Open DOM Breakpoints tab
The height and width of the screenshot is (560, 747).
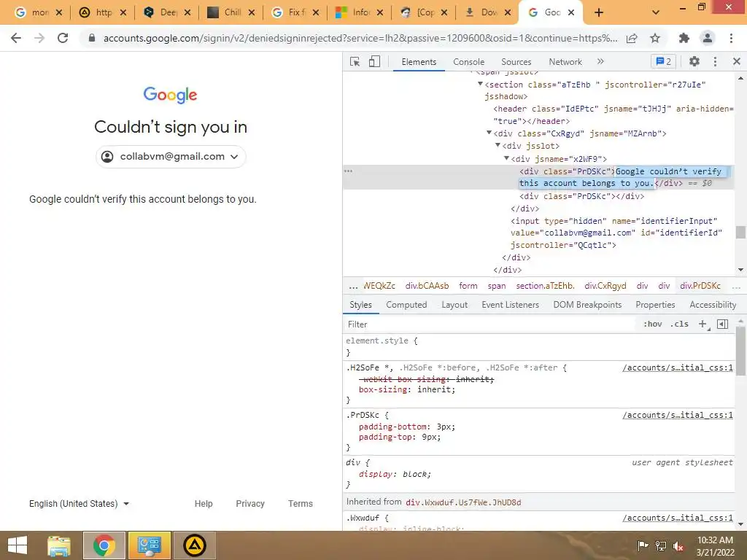[587, 305]
